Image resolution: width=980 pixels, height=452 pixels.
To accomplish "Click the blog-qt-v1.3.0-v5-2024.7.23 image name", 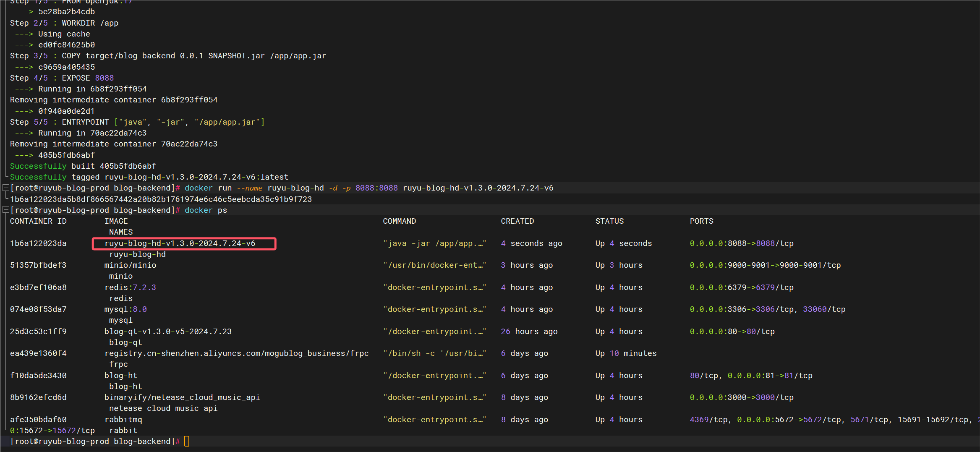I will (168, 332).
